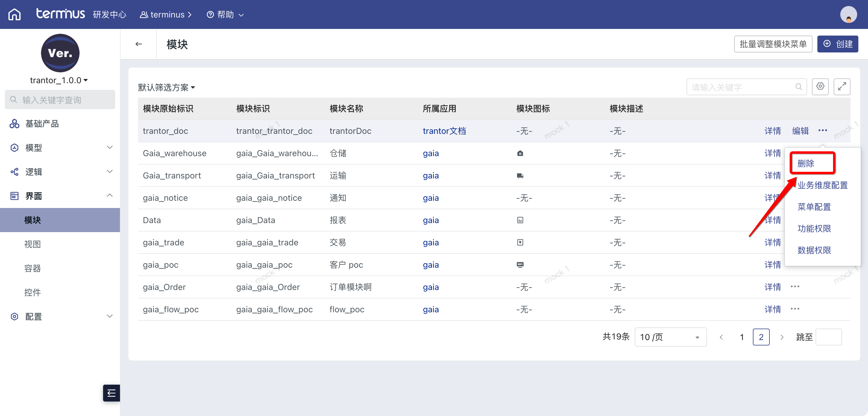Click the 跳至 page number input

pos(829,337)
